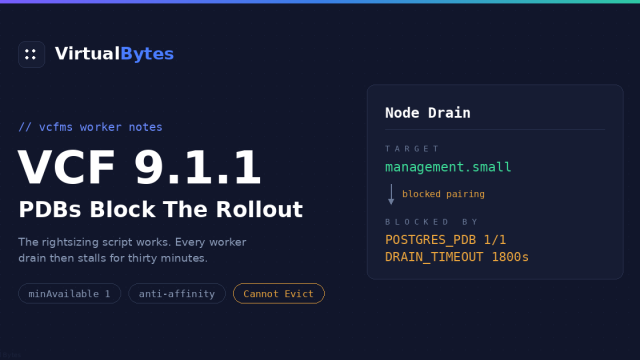Click the BLOCKED BY section label
Image resolution: width=640 pixels, height=360 pixels.
(431, 222)
